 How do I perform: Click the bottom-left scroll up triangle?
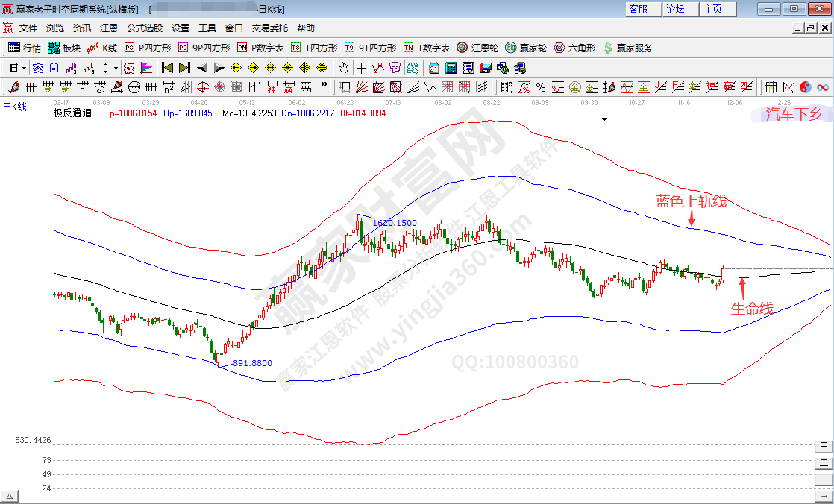[x=10, y=496]
